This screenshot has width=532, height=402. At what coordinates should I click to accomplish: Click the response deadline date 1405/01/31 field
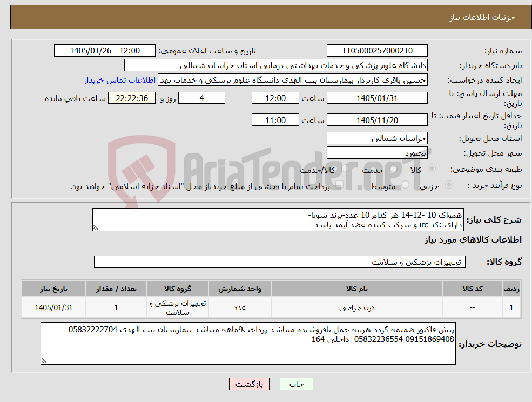coord(377,98)
